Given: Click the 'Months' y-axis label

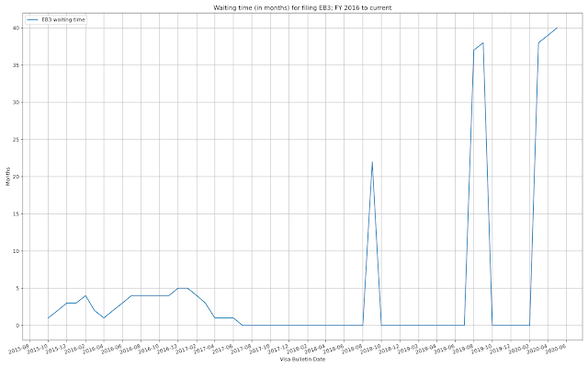Looking at the screenshot, I should 8,177.
